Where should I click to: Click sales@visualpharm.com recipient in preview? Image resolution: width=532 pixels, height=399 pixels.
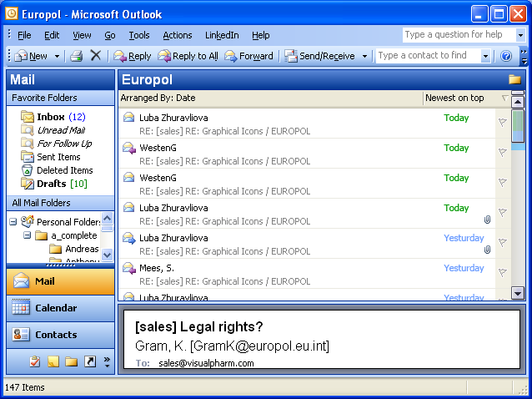pyautogui.click(x=206, y=363)
